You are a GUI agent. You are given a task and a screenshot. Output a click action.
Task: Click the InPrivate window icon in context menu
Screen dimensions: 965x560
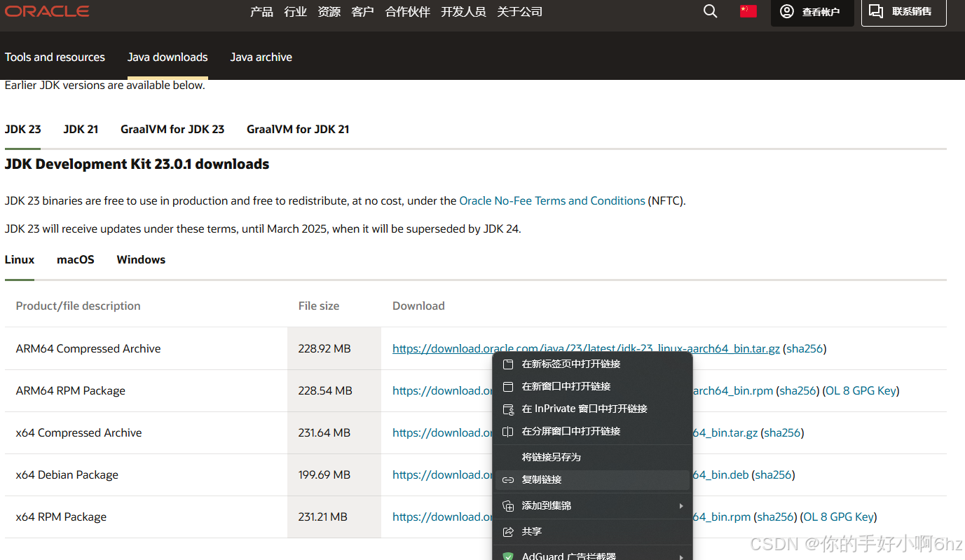(x=509, y=409)
